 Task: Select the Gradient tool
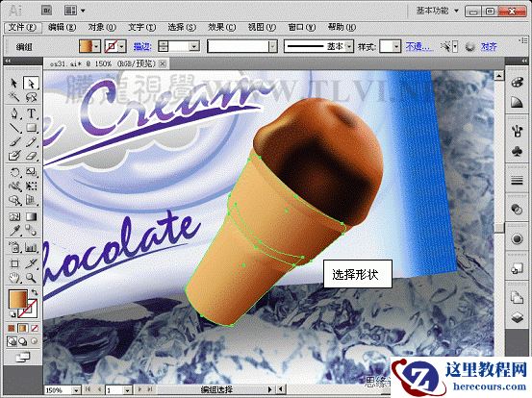[31, 216]
